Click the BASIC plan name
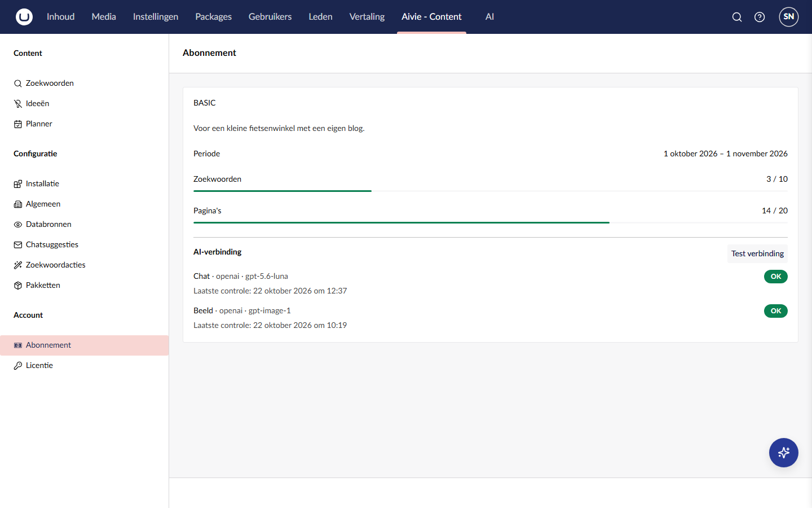This screenshot has width=812, height=508. coord(205,103)
